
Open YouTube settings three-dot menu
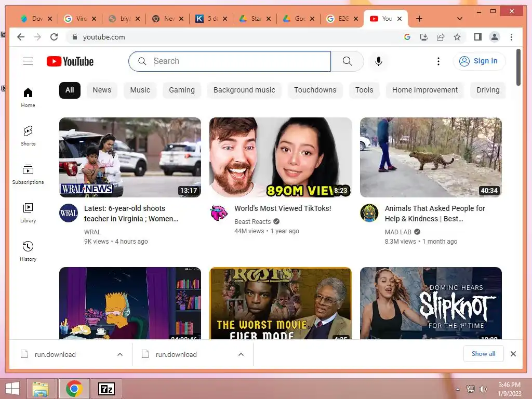438,61
